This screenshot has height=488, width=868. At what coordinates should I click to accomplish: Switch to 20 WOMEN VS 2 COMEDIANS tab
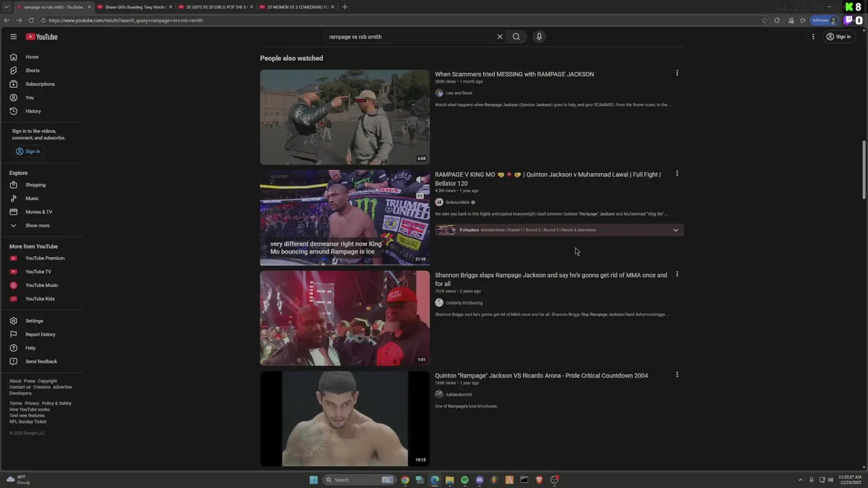pyautogui.click(x=297, y=7)
